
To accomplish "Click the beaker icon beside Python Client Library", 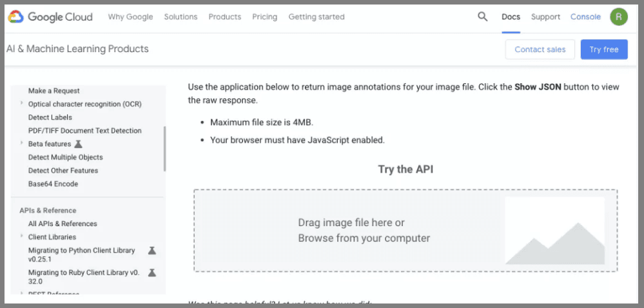I will 152,250.
